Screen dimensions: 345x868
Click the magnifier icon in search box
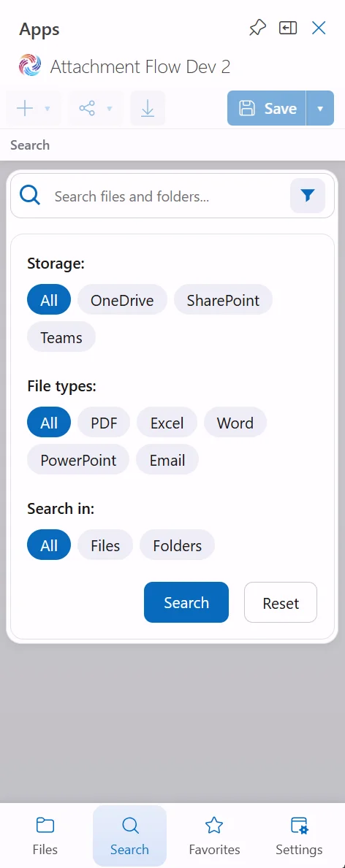[30, 195]
